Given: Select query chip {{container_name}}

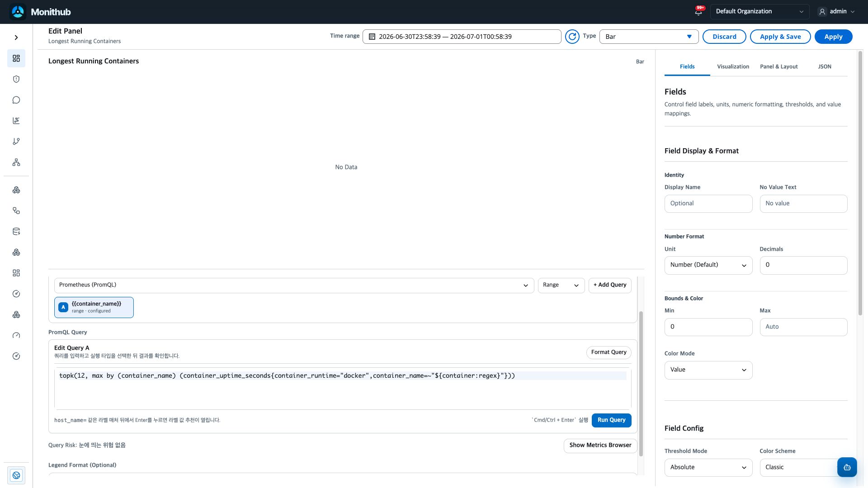Looking at the screenshot, I should (94, 307).
